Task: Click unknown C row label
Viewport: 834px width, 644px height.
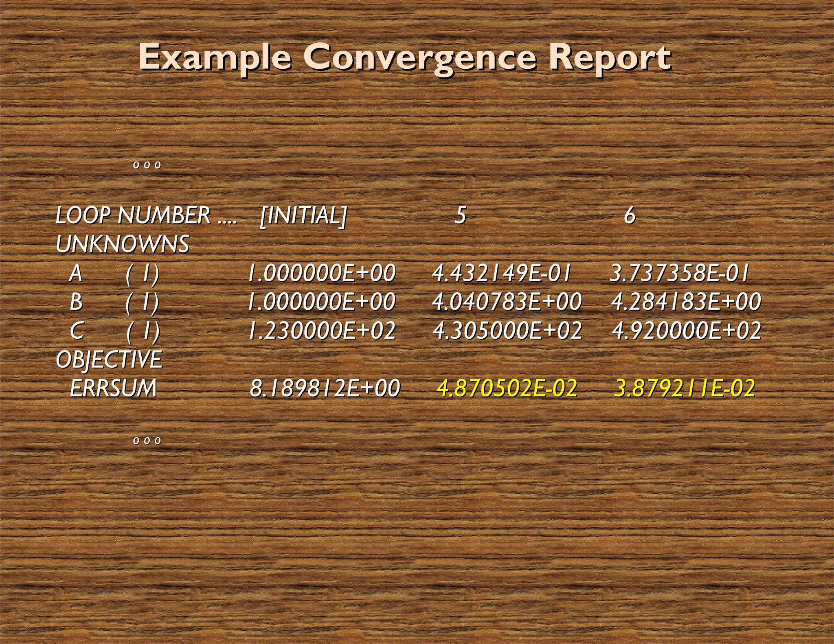Action: coord(77,330)
